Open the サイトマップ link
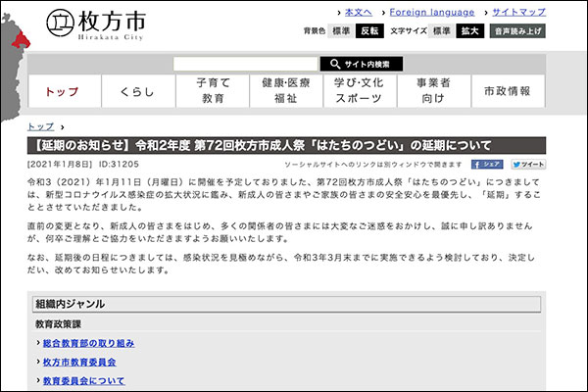The height and width of the screenshot is (392, 588). (x=518, y=12)
